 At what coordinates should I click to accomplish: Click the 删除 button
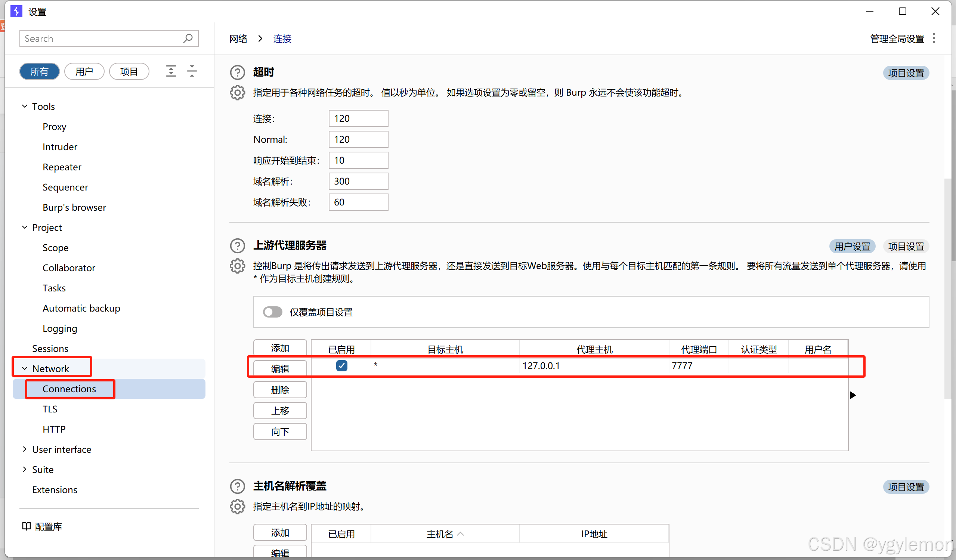(280, 390)
